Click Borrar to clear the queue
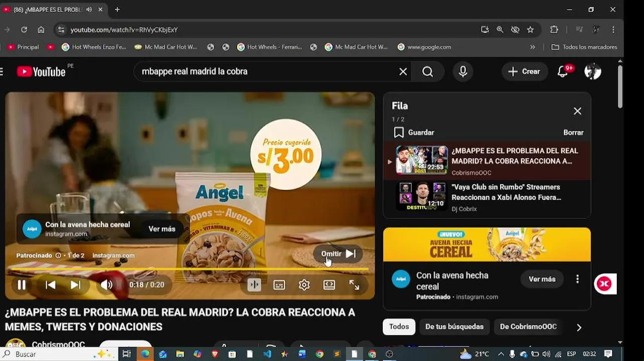 click(573, 132)
